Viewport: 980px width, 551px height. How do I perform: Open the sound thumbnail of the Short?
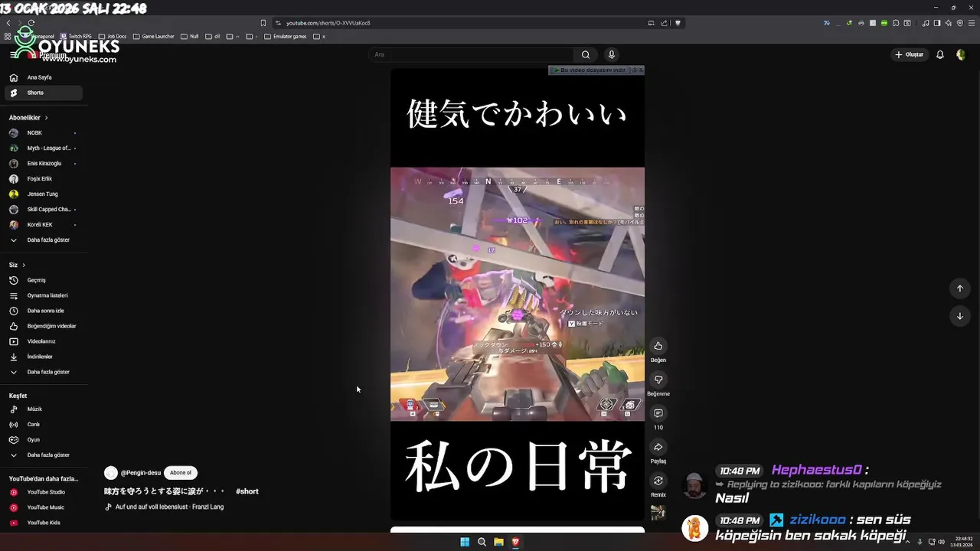coord(658,513)
